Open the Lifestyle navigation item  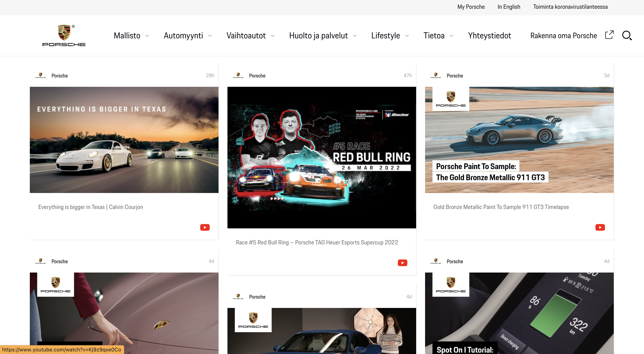[385, 36]
